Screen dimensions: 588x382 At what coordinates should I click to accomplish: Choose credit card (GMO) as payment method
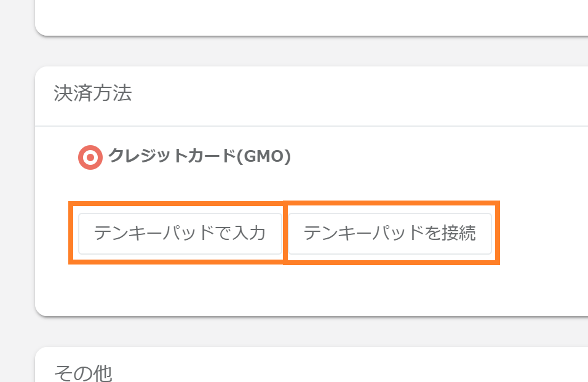(90, 157)
